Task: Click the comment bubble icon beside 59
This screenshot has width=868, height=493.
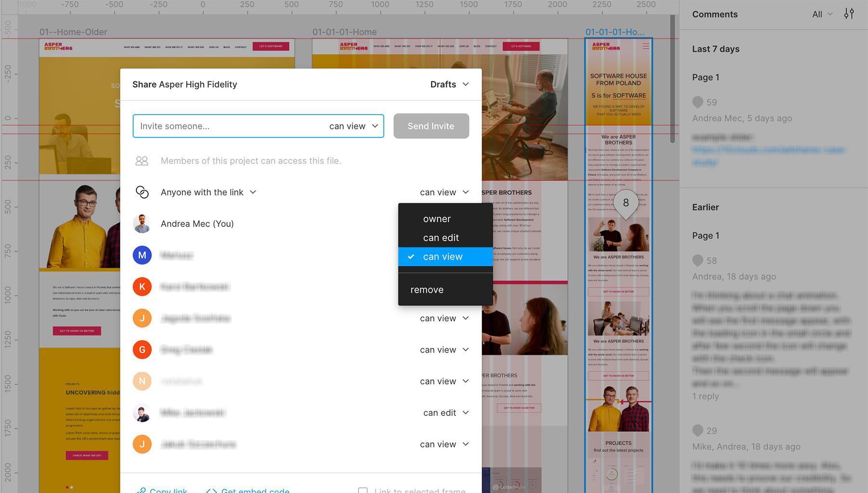Action: [697, 102]
